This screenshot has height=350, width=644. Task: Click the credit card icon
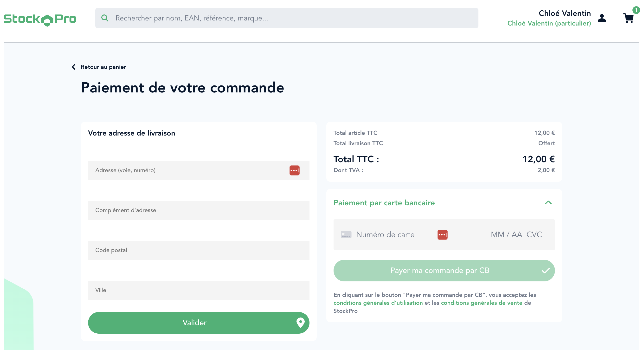click(346, 234)
